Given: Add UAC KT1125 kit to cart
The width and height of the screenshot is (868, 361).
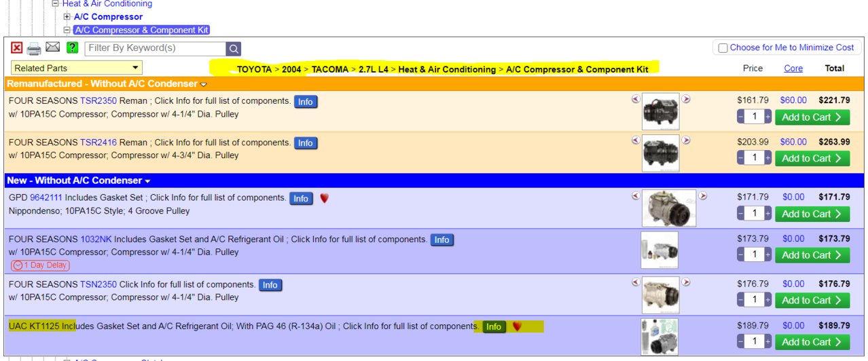Looking at the screenshot, I should [x=812, y=342].
